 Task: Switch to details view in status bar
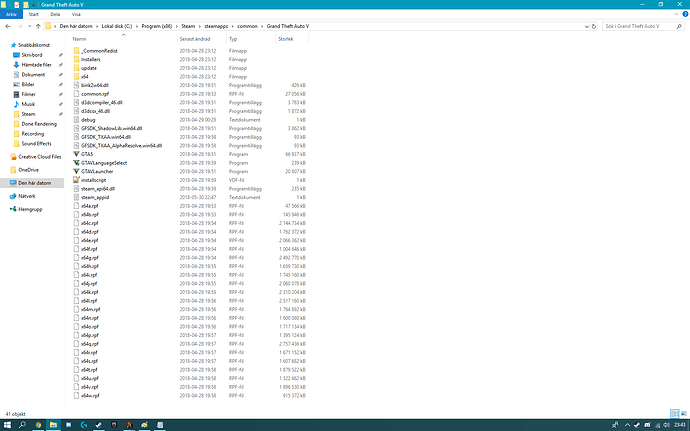(675, 414)
